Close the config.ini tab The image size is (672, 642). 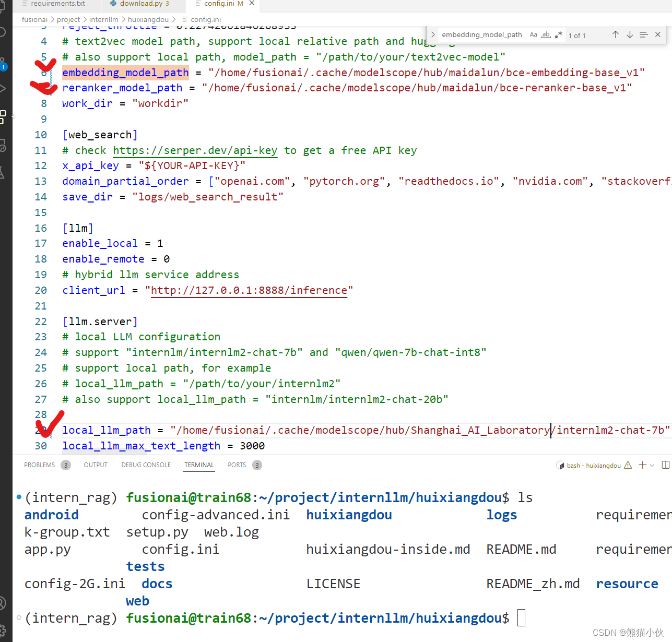click(x=252, y=3)
